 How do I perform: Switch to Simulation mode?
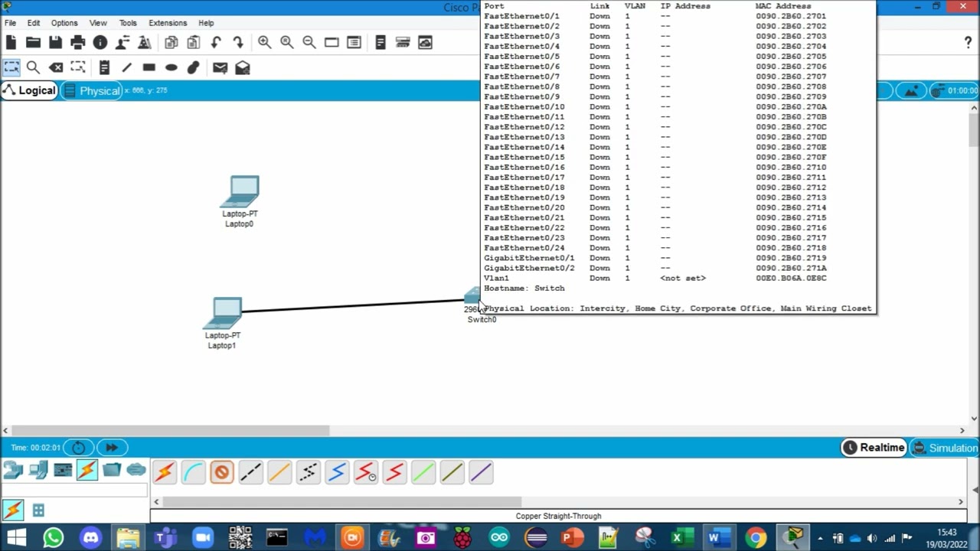946,448
